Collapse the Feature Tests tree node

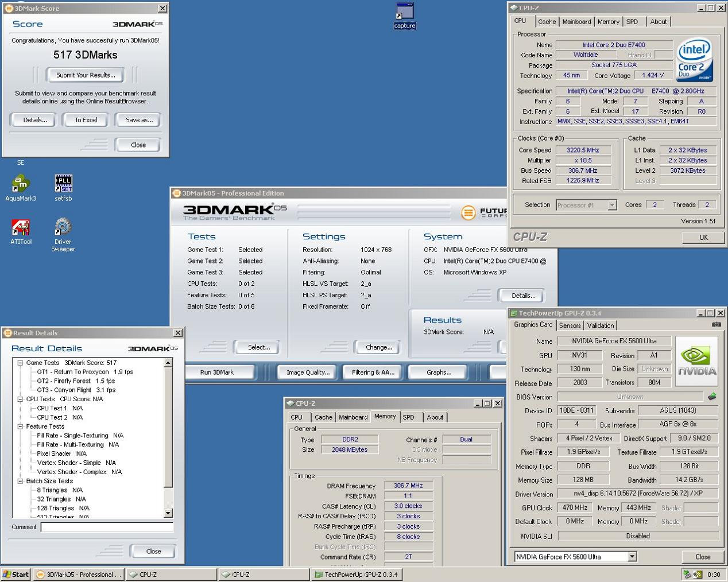click(20, 426)
